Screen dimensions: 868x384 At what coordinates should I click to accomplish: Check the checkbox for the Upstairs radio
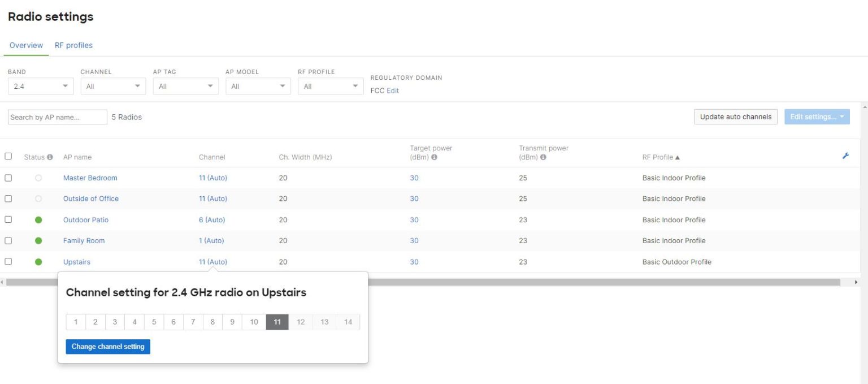click(x=8, y=261)
